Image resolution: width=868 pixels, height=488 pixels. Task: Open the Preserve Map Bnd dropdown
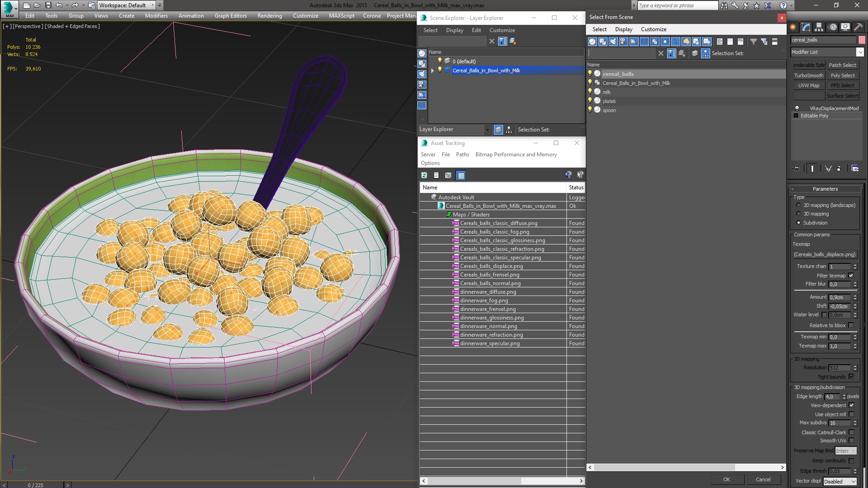846,451
